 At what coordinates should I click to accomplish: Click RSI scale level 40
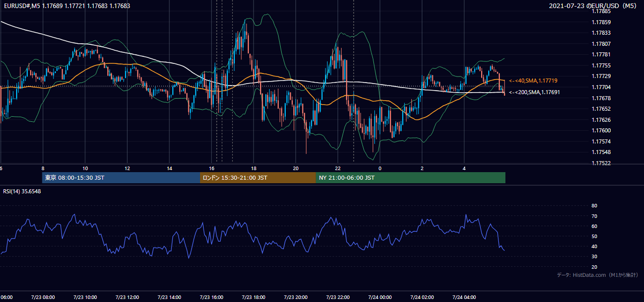[x=594, y=247]
